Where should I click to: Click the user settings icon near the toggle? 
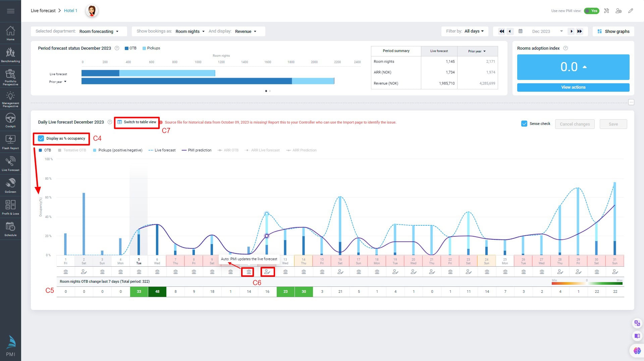pos(619,11)
